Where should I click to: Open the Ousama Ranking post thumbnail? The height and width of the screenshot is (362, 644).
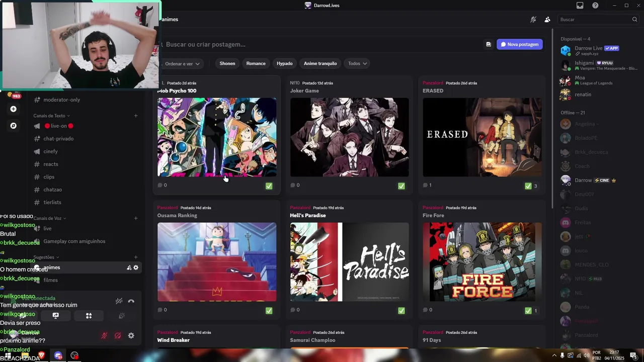click(x=217, y=262)
